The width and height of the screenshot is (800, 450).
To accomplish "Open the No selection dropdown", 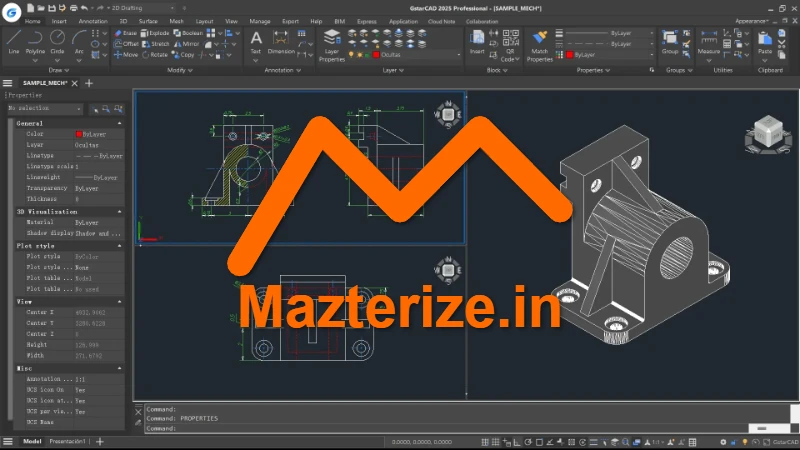I will (45, 109).
